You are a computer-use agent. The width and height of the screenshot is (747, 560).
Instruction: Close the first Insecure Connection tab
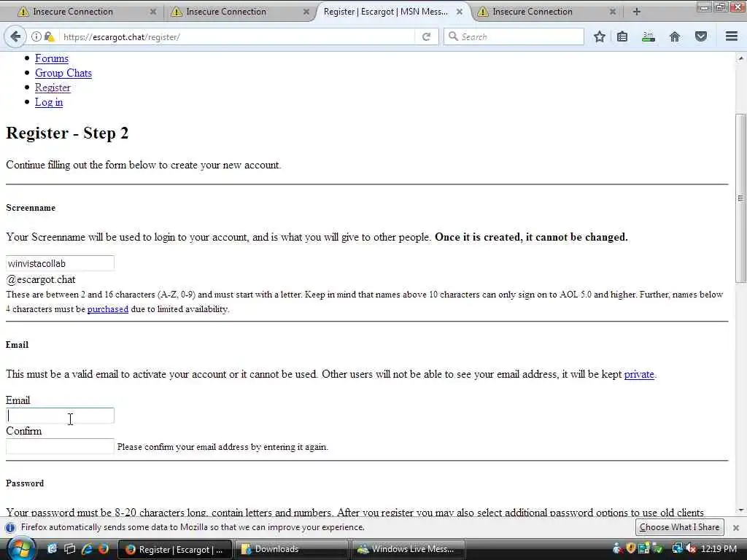[153, 12]
